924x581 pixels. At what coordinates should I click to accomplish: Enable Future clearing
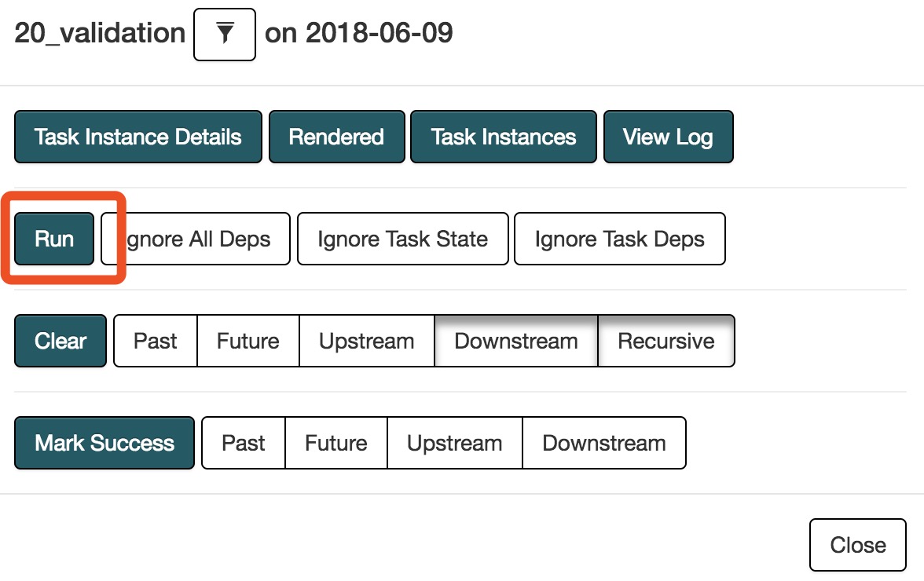247,341
